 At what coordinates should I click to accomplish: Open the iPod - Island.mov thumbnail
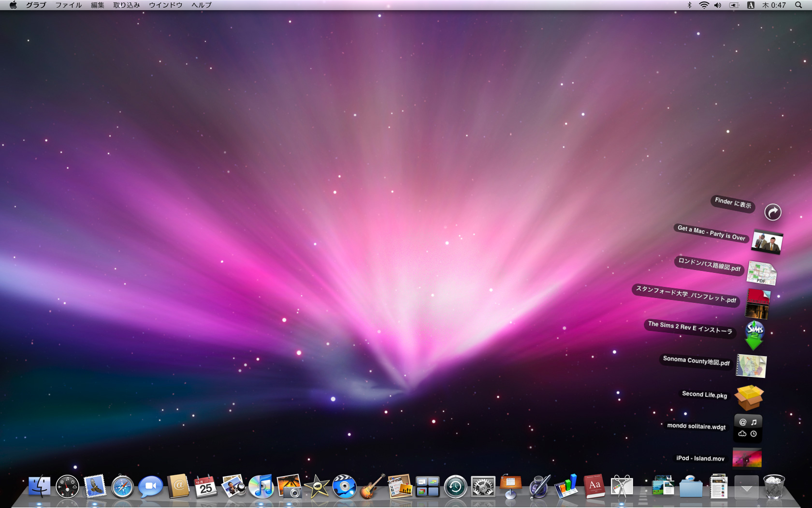pyautogui.click(x=747, y=458)
